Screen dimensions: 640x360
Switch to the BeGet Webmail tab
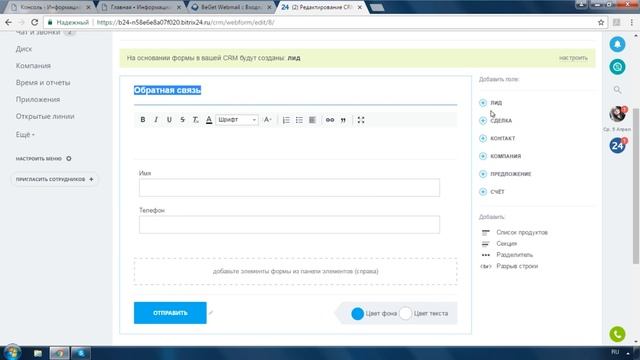[x=232, y=7]
